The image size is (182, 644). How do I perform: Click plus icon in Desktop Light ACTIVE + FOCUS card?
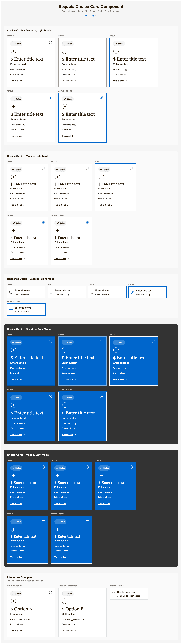point(65,107)
